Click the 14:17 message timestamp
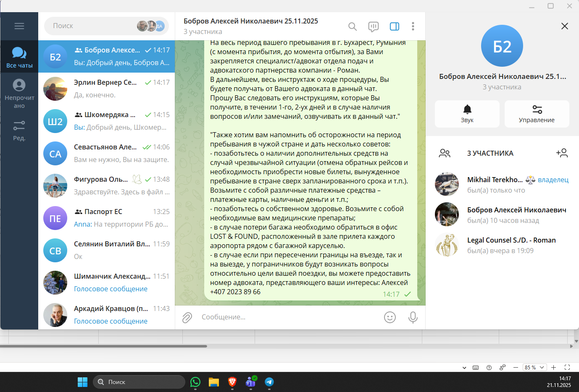Screen dimensions: 579x392 tap(391, 294)
